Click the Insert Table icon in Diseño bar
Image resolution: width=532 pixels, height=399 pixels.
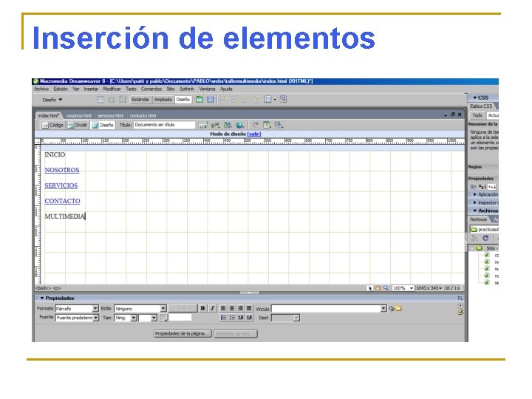(x=100, y=100)
